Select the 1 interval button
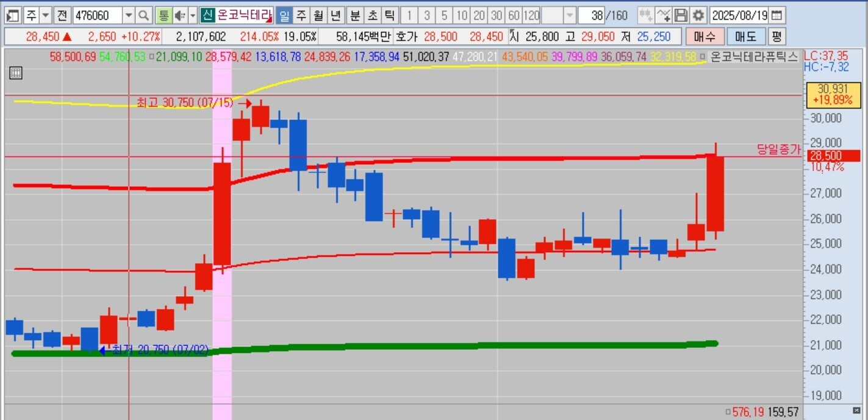Viewport: 868px width, 420px height. 409,15
